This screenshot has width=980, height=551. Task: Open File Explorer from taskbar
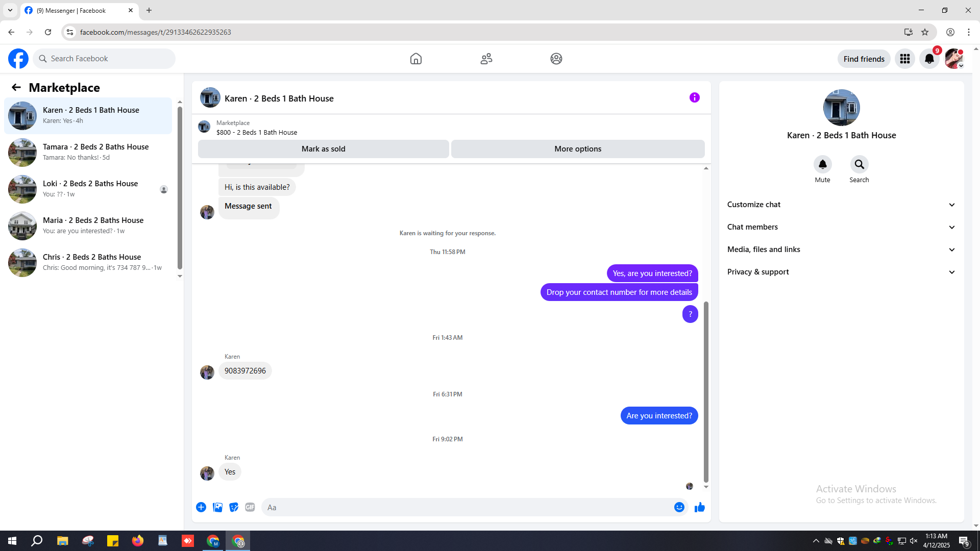tap(62, 541)
